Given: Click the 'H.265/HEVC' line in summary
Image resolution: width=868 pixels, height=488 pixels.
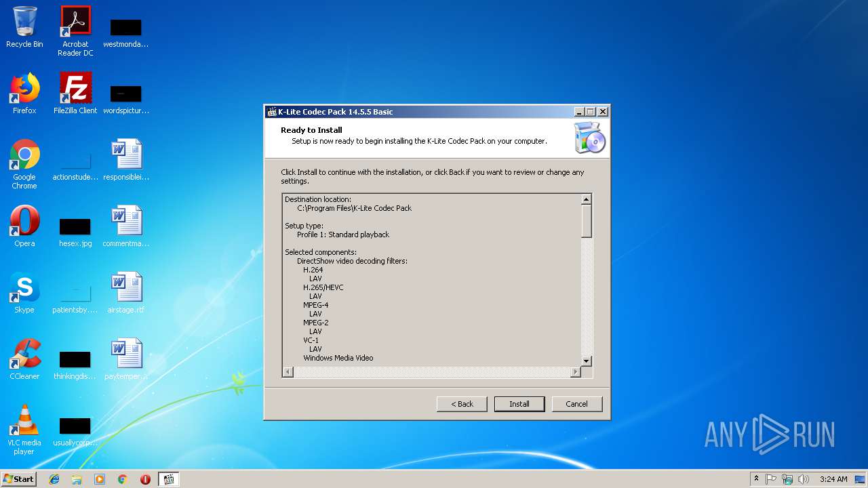Looking at the screenshot, I should (323, 287).
